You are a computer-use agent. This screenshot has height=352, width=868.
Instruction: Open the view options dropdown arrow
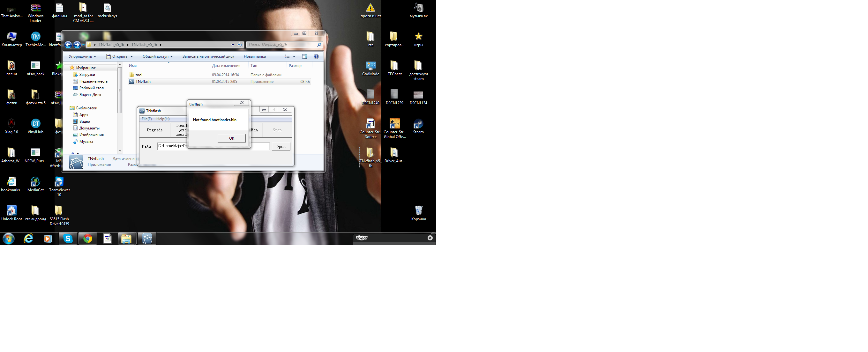pos(294,56)
